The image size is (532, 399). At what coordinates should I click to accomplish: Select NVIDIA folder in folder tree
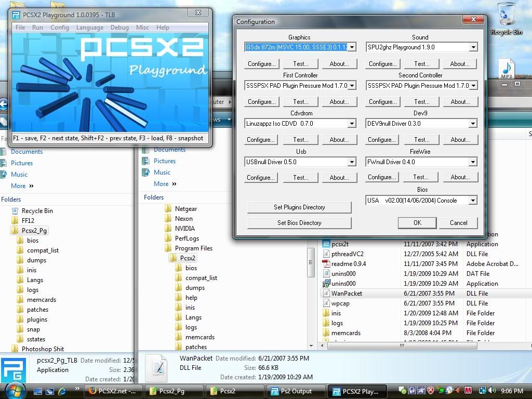click(x=184, y=229)
